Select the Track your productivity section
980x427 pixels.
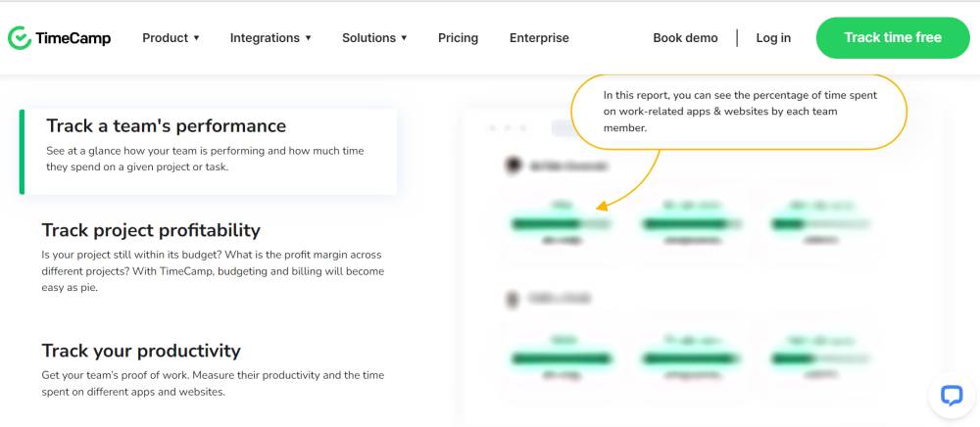(213, 369)
